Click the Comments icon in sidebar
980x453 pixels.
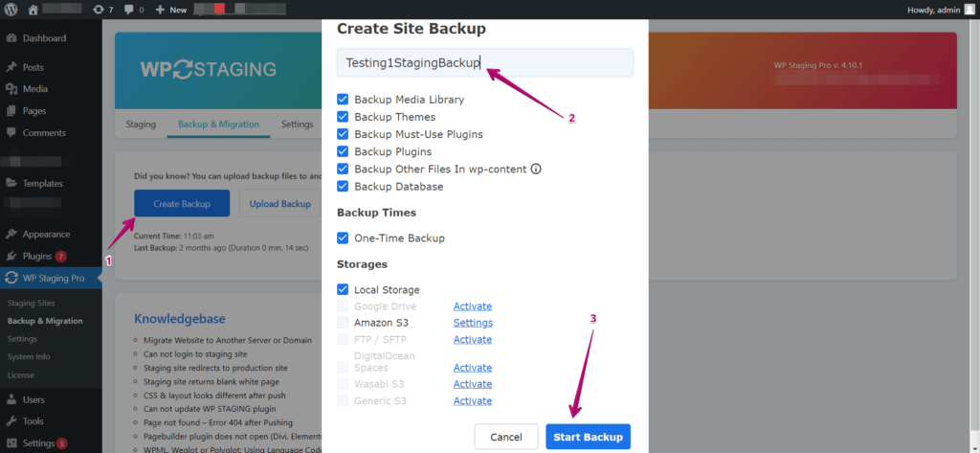pyautogui.click(x=11, y=133)
